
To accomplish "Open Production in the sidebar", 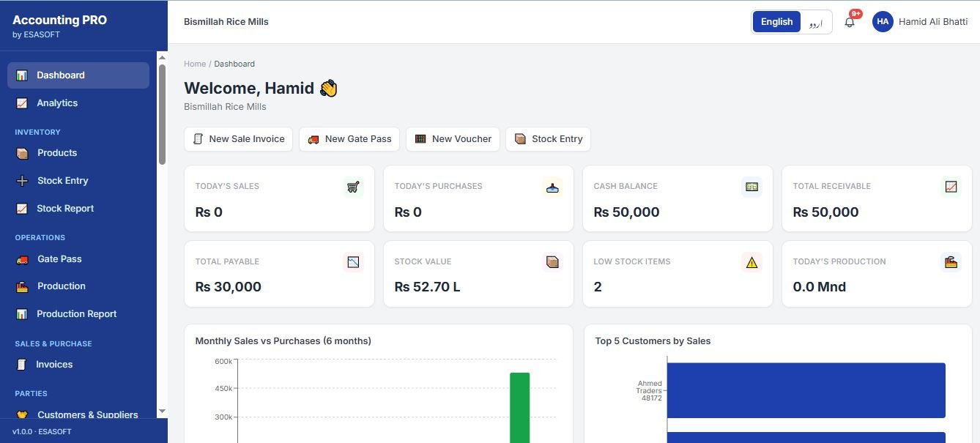I will click(78, 286).
